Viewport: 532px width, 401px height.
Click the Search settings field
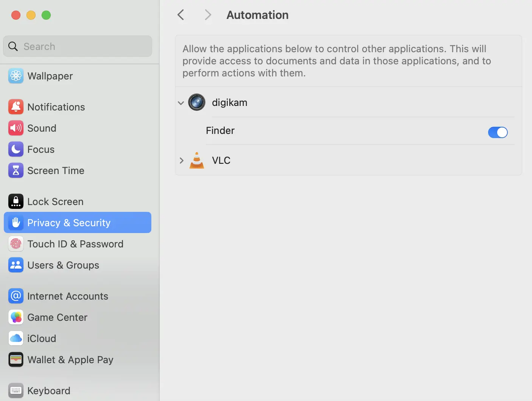coord(83,47)
